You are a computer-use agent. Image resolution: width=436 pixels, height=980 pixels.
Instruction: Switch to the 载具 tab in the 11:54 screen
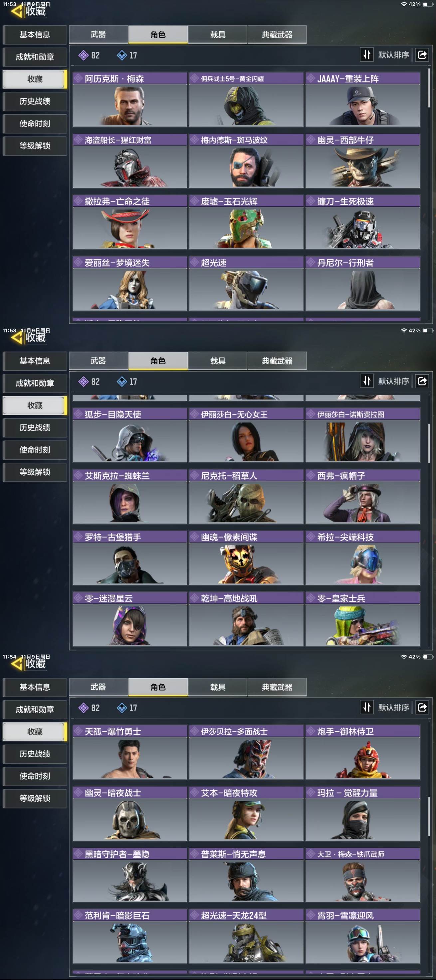pyautogui.click(x=217, y=687)
